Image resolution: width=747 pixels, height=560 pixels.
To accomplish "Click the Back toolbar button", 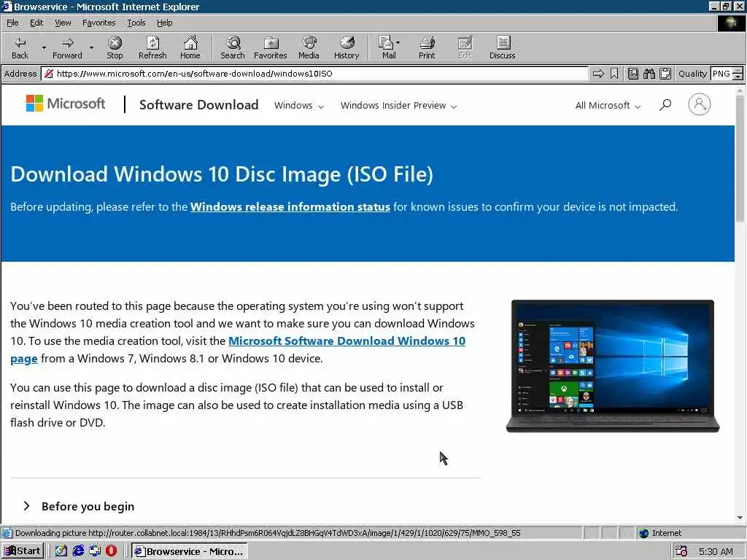I will tap(20, 47).
